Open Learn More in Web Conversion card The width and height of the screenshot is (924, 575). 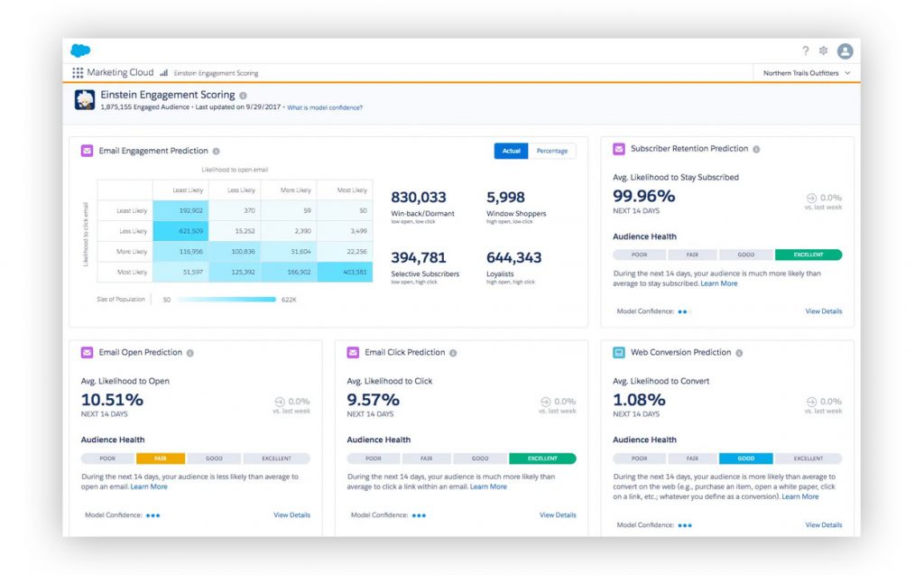coord(799,497)
